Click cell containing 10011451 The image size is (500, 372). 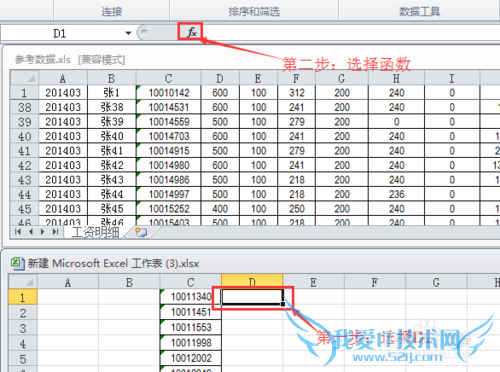[191, 312]
